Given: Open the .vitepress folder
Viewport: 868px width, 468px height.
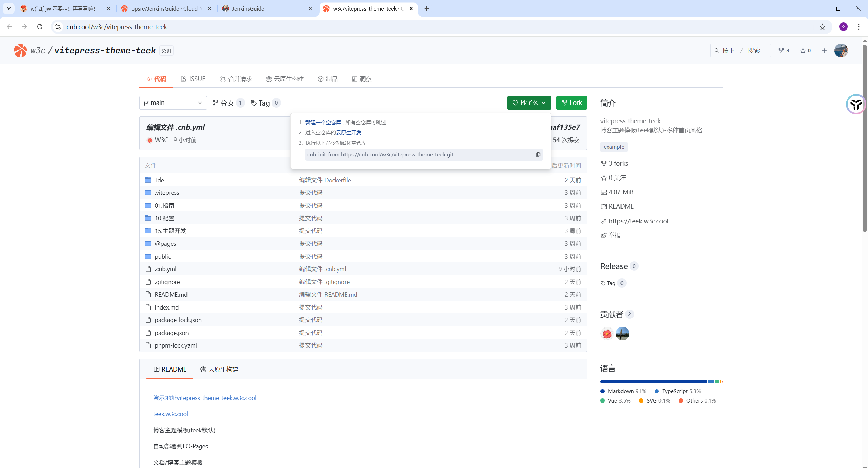Looking at the screenshot, I should [167, 193].
